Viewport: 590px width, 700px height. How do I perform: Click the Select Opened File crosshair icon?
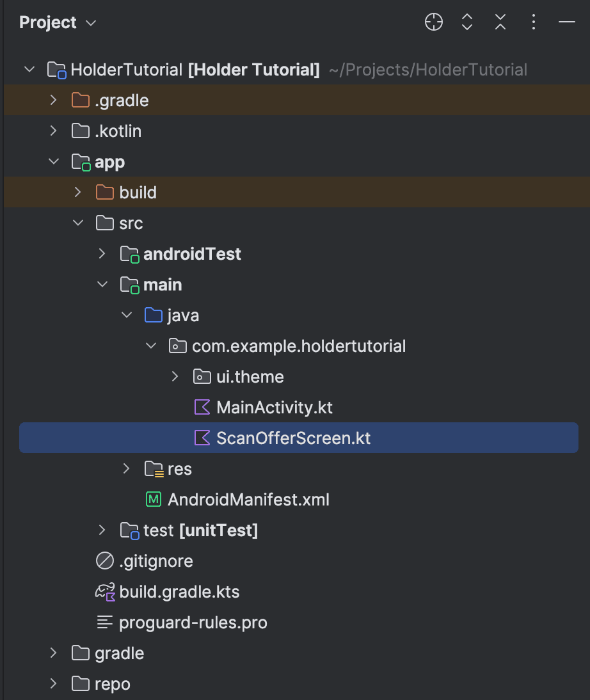click(434, 22)
